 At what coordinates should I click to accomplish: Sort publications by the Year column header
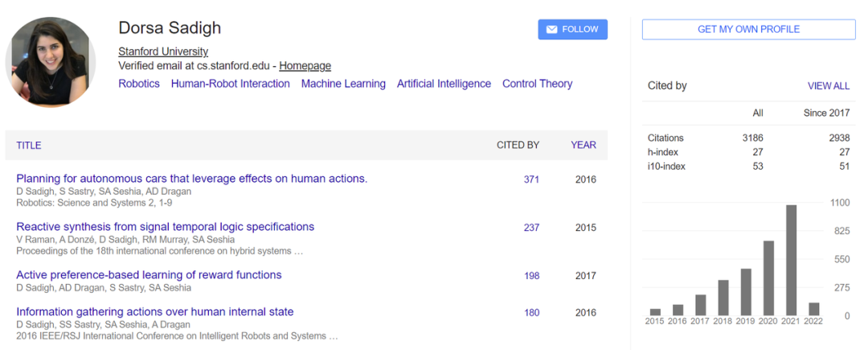click(583, 146)
